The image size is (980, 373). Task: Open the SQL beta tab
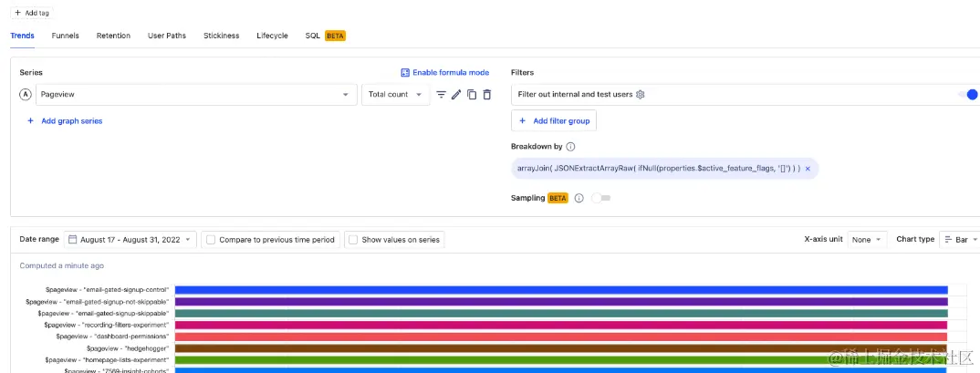pos(325,36)
